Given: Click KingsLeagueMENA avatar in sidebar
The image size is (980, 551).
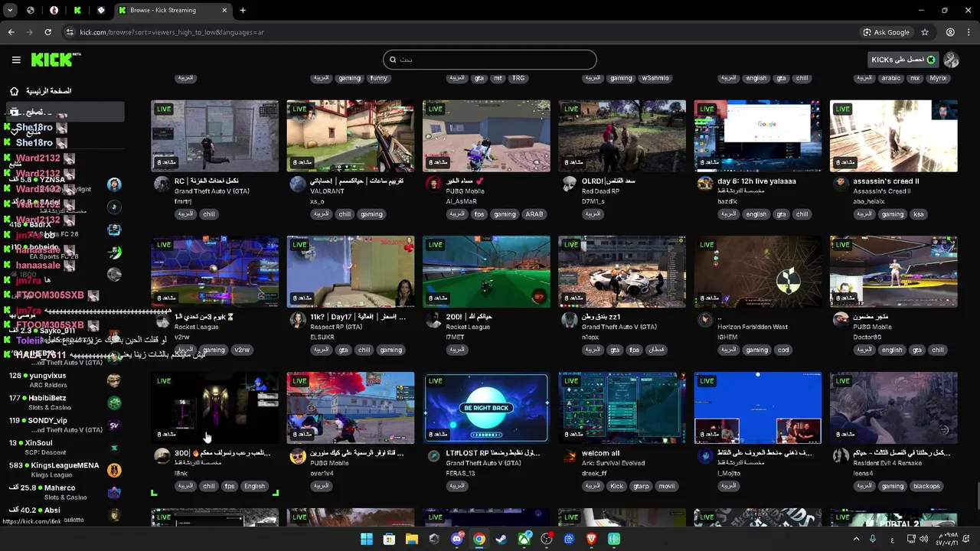Looking at the screenshot, I should point(114,470).
